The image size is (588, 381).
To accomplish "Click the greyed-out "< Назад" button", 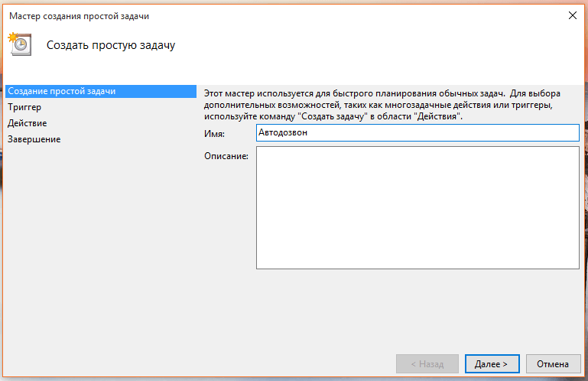I will tap(427, 363).
